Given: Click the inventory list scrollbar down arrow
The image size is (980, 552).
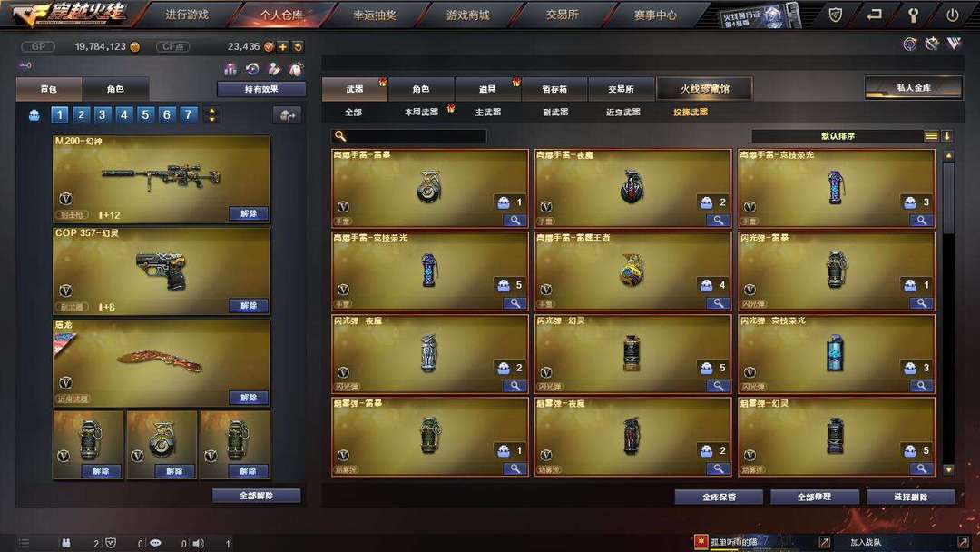Looking at the screenshot, I should [x=948, y=469].
